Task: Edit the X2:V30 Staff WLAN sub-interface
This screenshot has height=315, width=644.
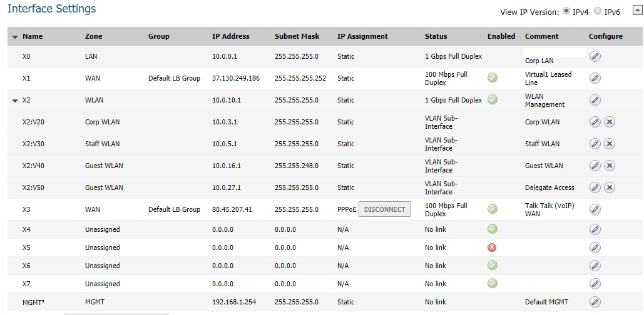Action: (595, 144)
